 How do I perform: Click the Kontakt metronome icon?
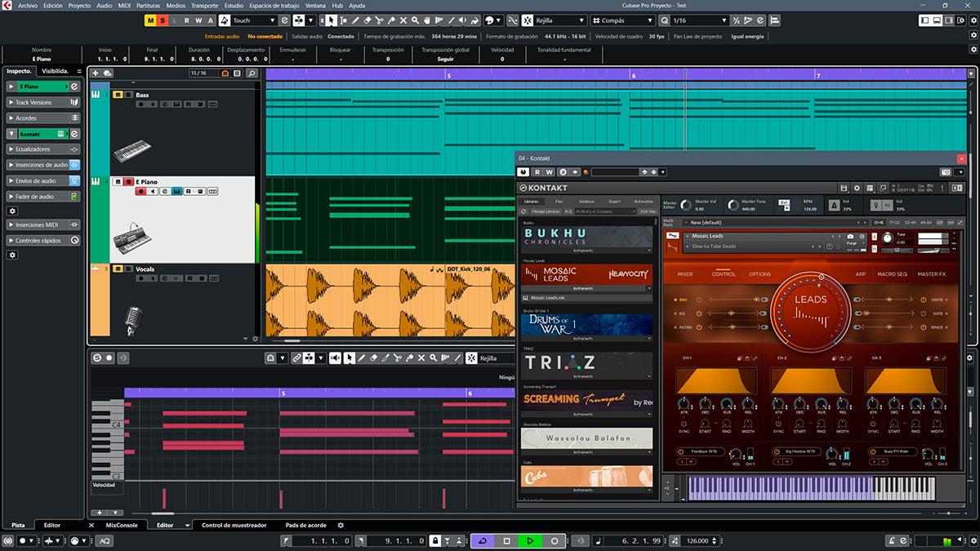(x=835, y=206)
